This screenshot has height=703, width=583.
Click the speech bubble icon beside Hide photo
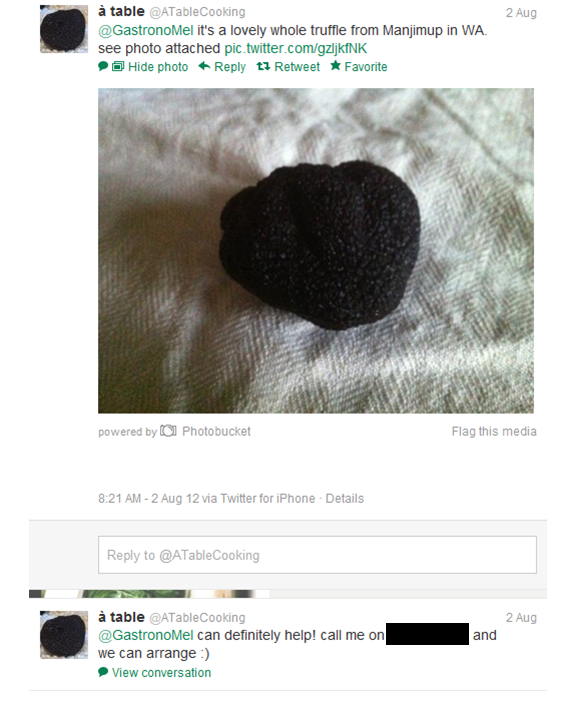click(x=103, y=66)
